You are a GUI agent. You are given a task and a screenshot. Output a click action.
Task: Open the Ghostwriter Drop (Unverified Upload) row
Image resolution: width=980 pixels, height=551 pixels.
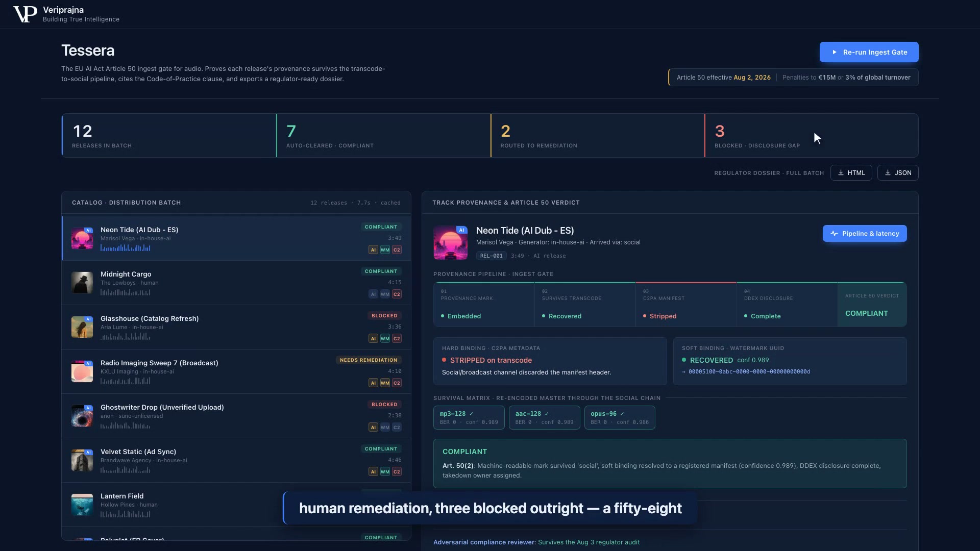click(x=236, y=416)
